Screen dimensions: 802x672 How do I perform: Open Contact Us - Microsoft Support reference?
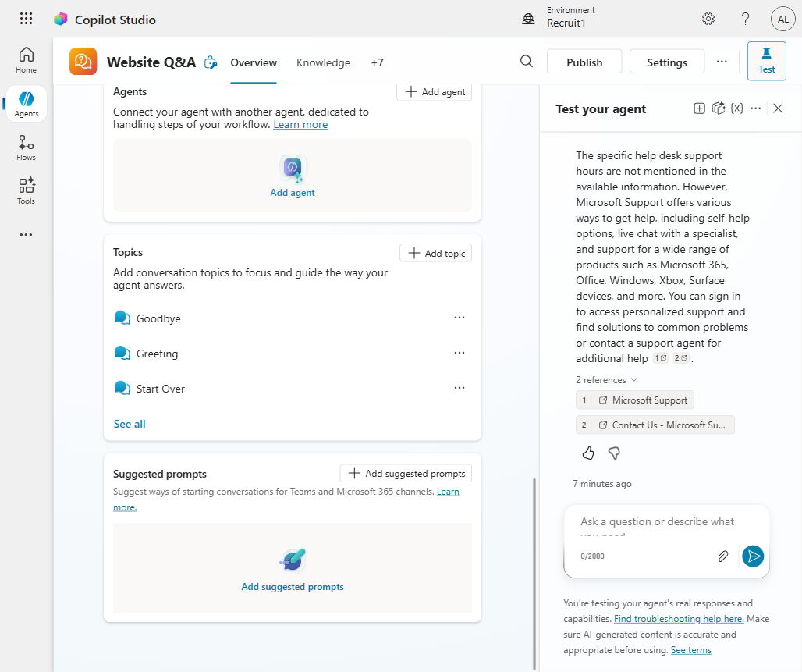[x=655, y=425]
